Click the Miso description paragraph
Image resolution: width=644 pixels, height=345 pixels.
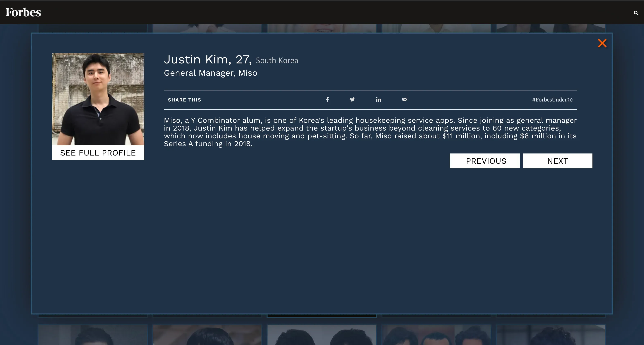370,132
